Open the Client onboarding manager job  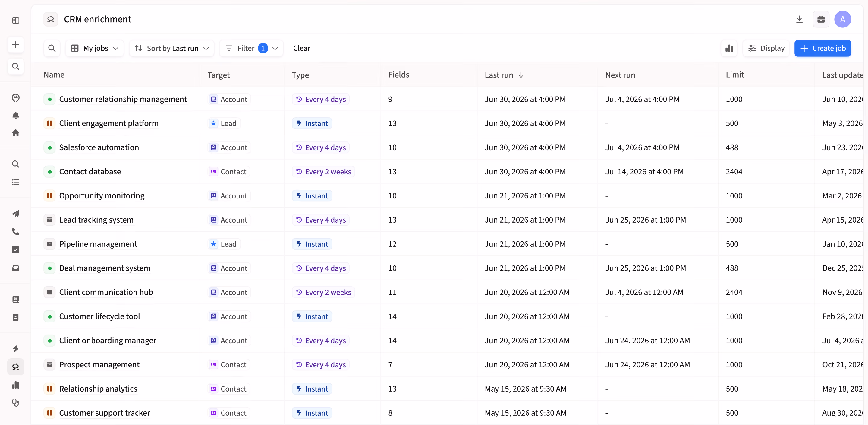point(108,340)
